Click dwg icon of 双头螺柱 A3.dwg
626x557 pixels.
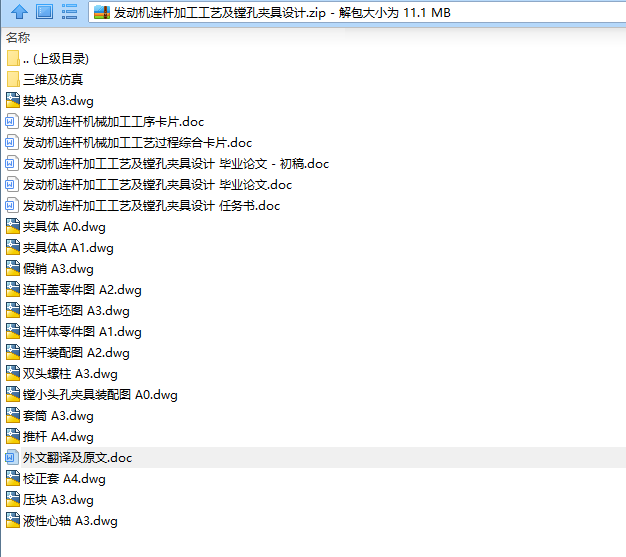(x=13, y=374)
